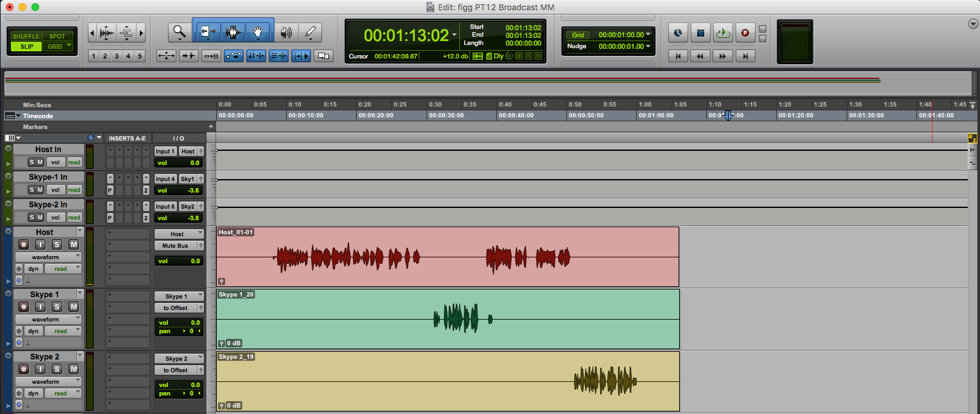Select the Pencil tool
This screenshot has height=414, width=980.
click(310, 32)
